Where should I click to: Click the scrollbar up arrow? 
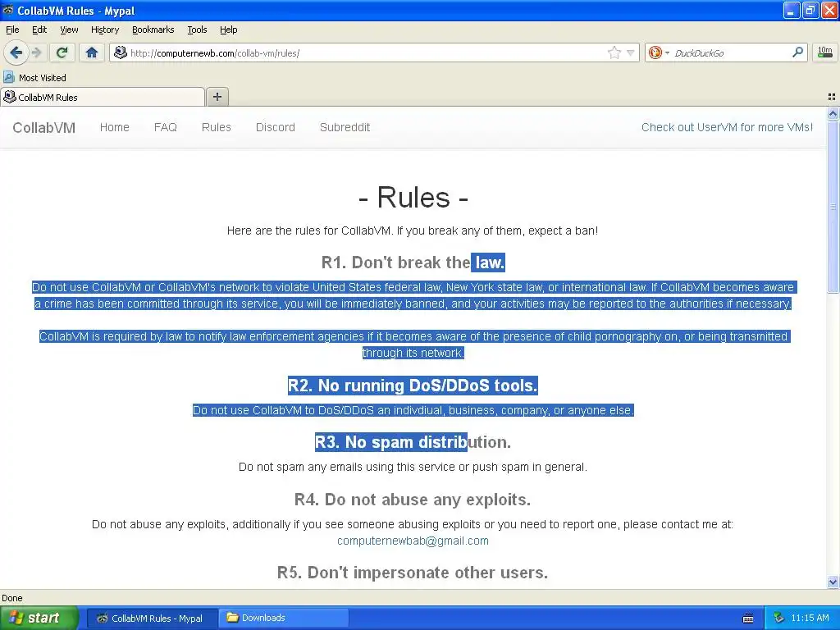(833, 113)
